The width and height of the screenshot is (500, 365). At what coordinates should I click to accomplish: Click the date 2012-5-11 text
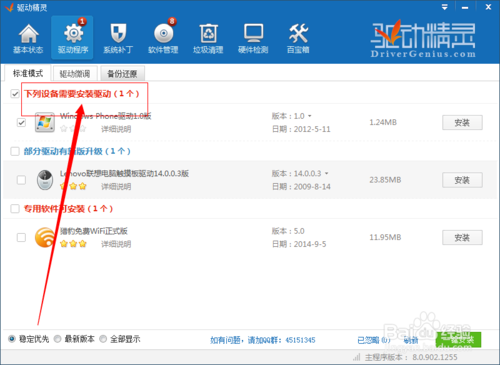(x=312, y=129)
